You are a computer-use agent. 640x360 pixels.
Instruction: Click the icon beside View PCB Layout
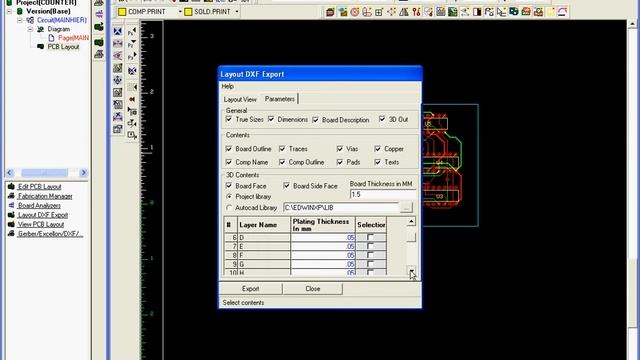pos(11,224)
